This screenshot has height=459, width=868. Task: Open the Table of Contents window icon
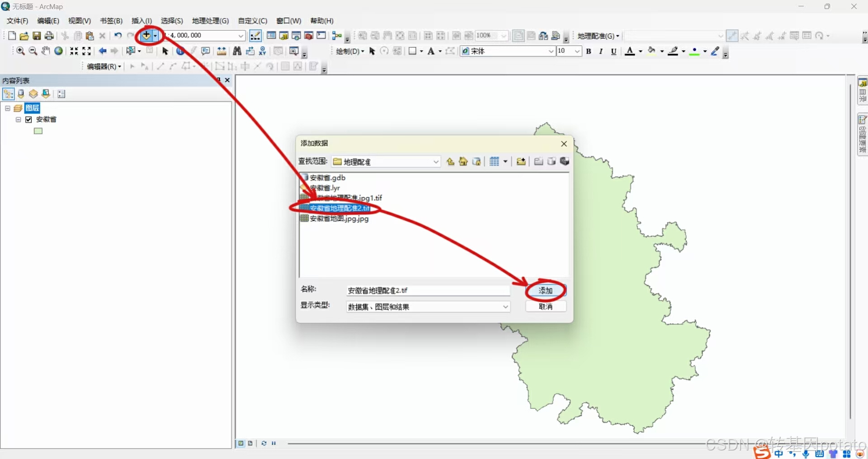[271, 36]
